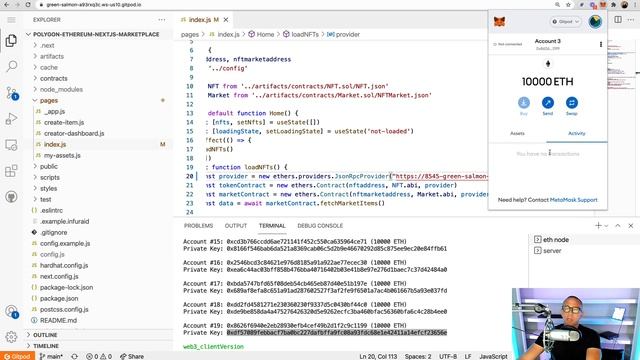Open the MetaMask Support link

(x=573, y=200)
